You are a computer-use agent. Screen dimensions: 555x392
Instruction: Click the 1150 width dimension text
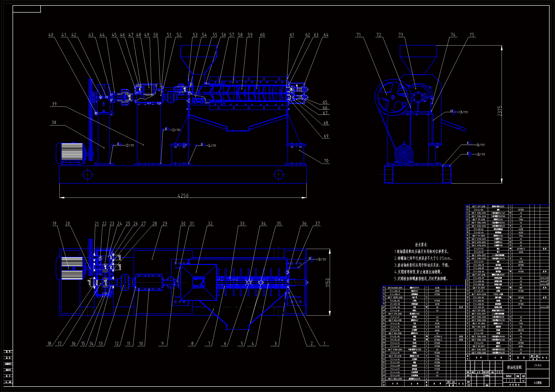pos(328,282)
